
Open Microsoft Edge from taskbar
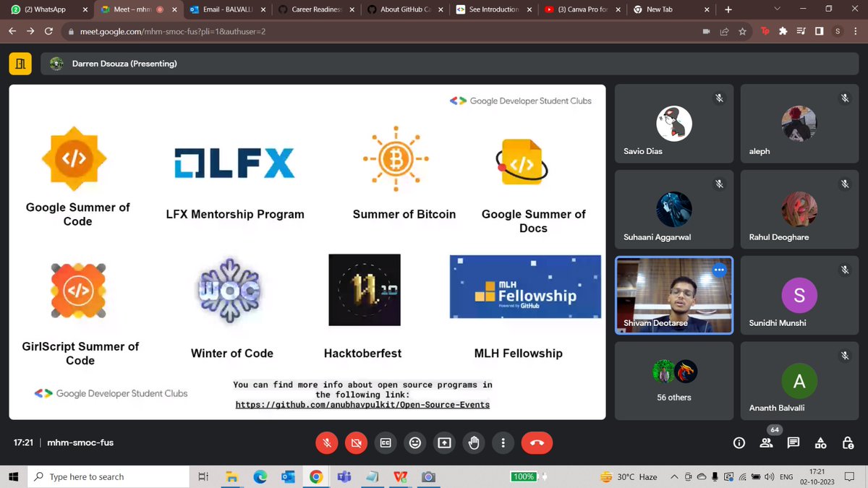260,476
